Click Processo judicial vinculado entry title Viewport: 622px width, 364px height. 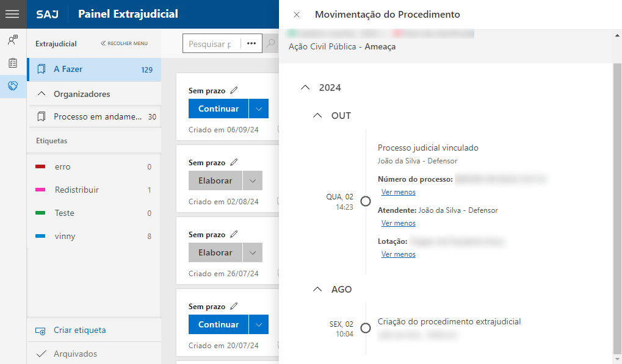pos(428,148)
